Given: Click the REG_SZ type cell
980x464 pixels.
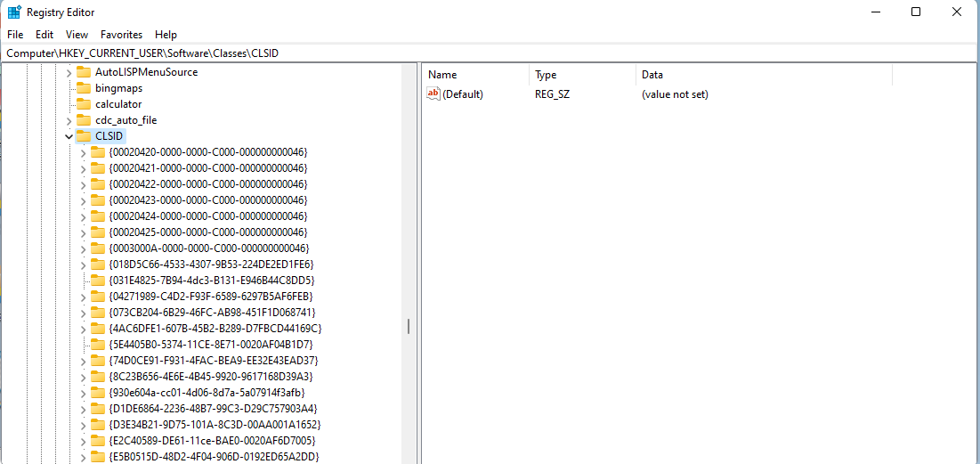Looking at the screenshot, I should pos(553,94).
